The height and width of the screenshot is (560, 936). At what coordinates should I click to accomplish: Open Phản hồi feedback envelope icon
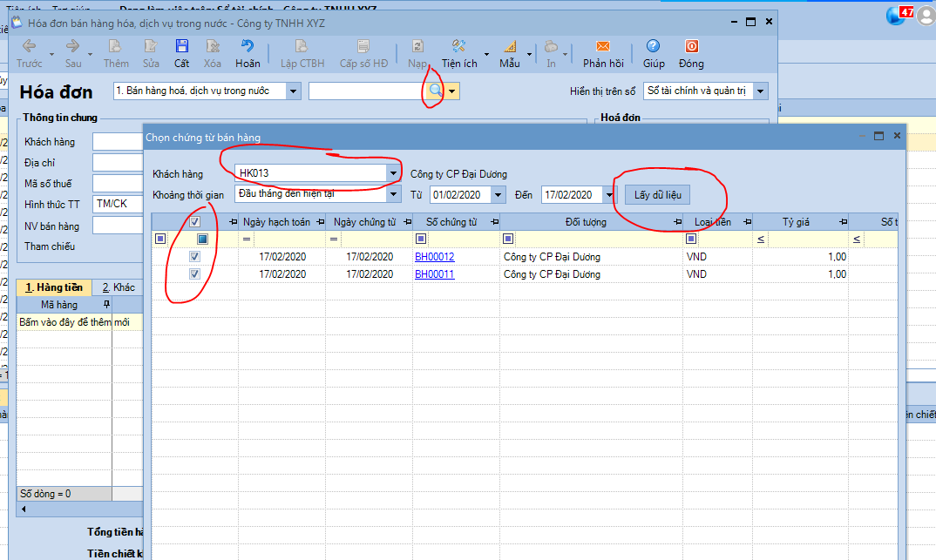pos(603,47)
